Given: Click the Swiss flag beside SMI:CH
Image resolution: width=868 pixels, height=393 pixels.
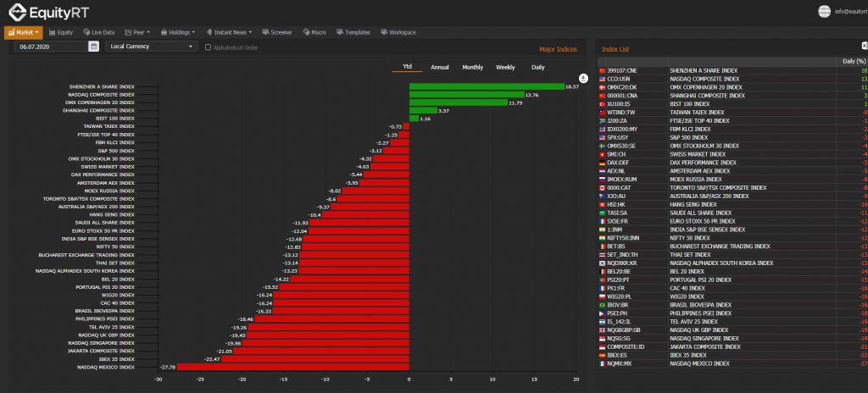Looking at the screenshot, I should point(603,154).
